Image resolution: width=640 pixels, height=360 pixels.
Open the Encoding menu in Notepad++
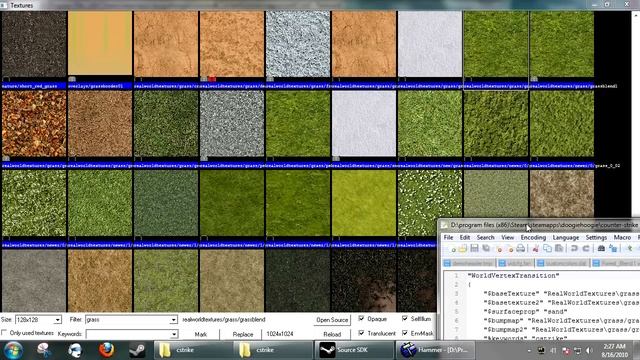coord(533,238)
